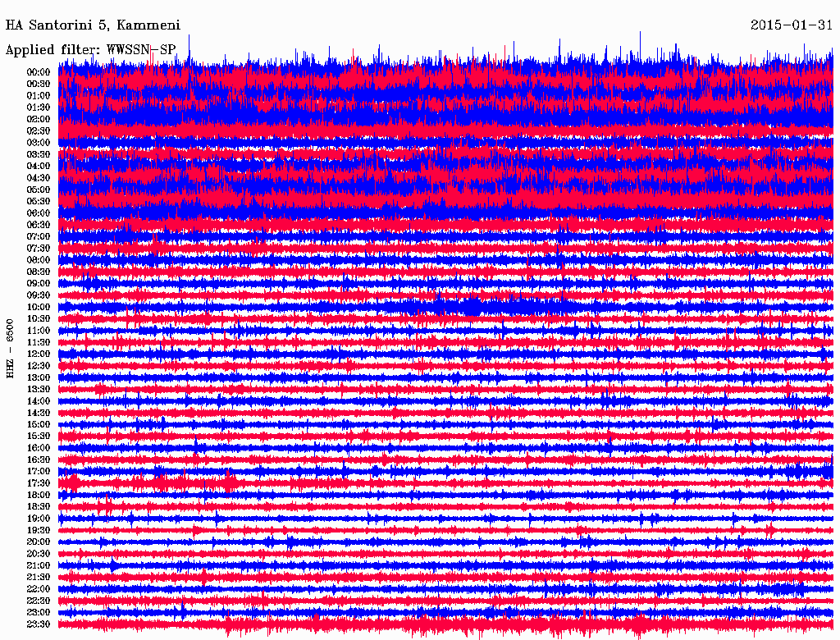Select the 03:00 time row label
840x640 pixels.
coord(39,142)
